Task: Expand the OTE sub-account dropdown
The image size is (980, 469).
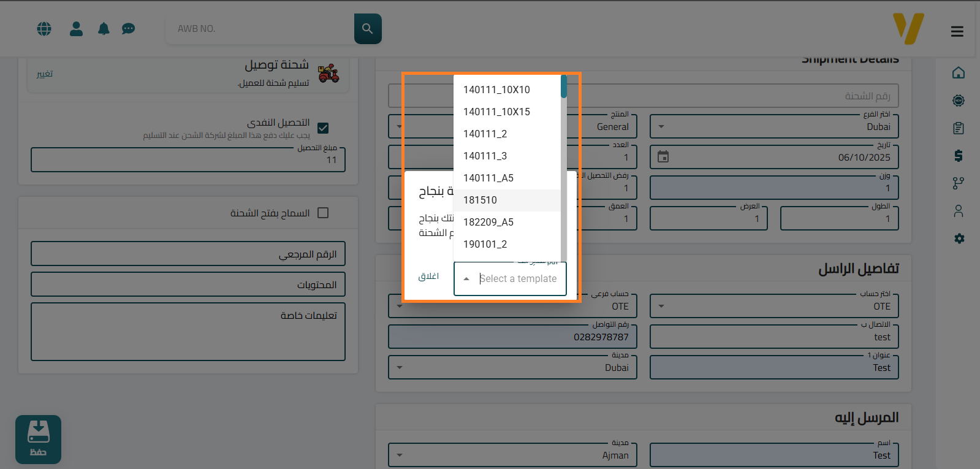Action: click(x=400, y=307)
